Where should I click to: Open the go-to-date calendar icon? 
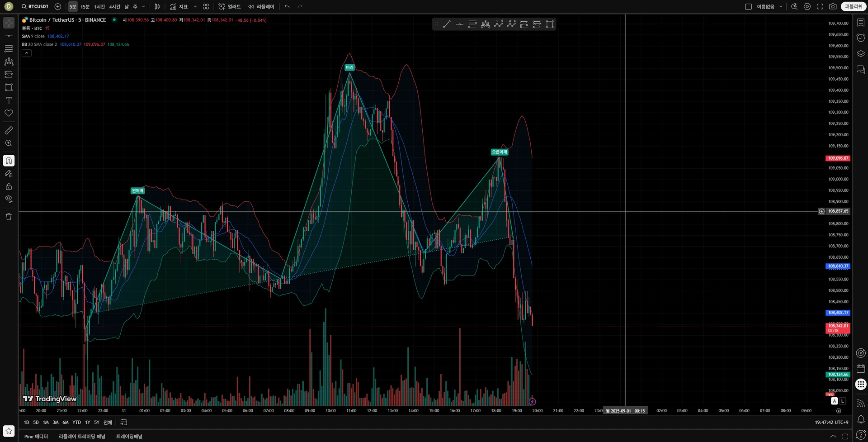point(123,423)
